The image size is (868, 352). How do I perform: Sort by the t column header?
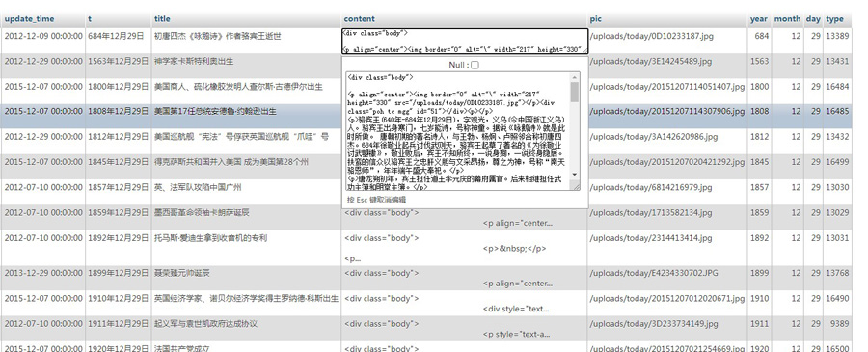pyautogui.click(x=90, y=19)
